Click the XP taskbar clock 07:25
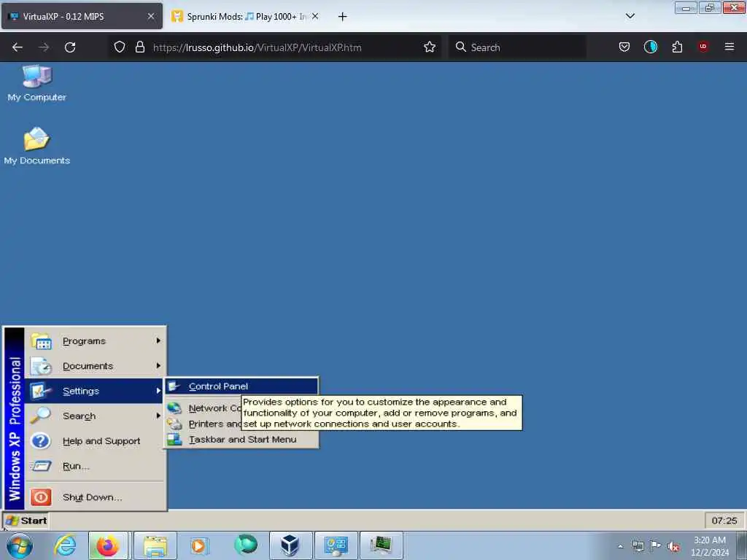This screenshot has height=560, width=747. point(724,521)
